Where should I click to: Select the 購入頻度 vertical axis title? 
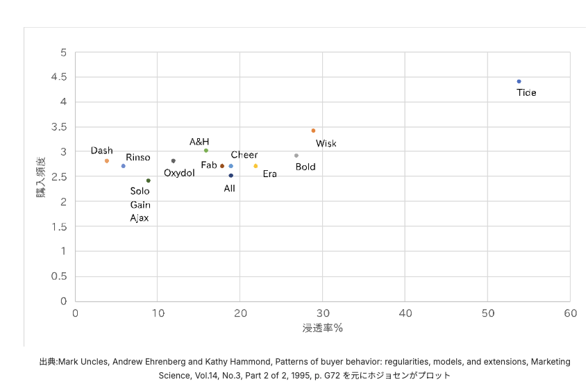42,177
